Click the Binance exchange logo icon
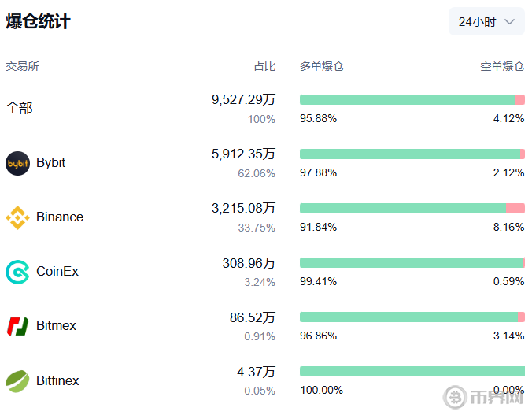 [17, 217]
